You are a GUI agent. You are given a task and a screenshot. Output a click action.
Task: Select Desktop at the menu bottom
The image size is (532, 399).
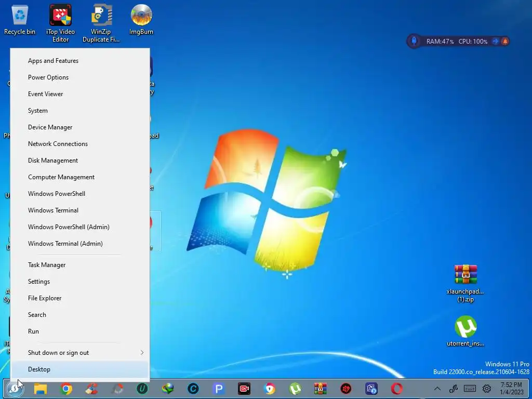pyautogui.click(x=79, y=369)
